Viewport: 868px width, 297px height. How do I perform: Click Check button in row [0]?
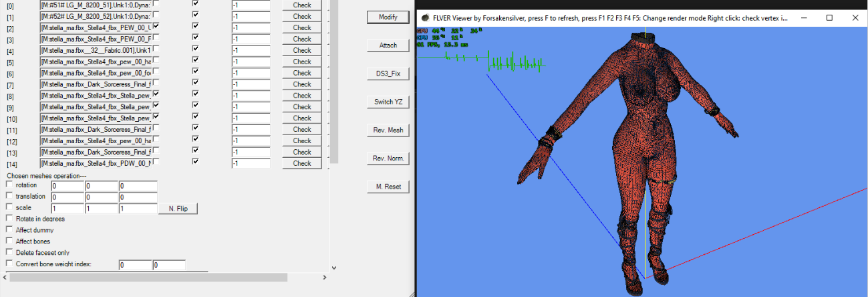302,5
